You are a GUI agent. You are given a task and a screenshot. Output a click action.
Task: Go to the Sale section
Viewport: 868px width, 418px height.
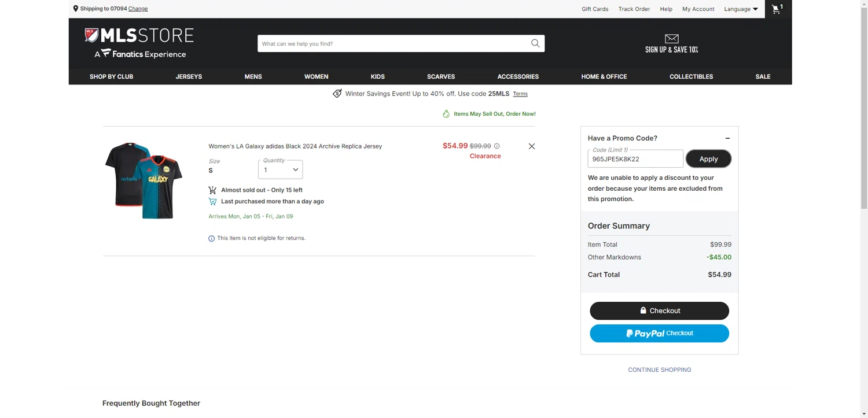763,76
